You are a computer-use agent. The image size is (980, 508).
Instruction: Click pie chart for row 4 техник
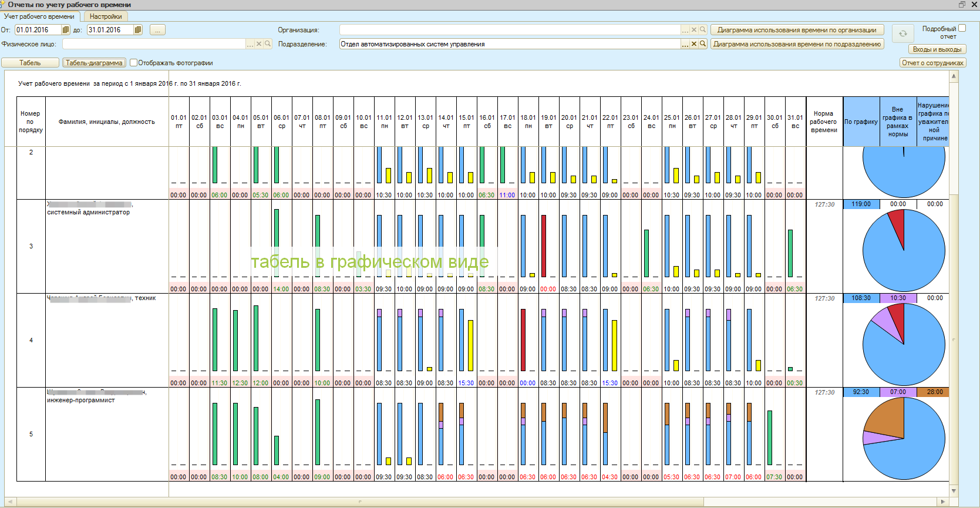904,345
